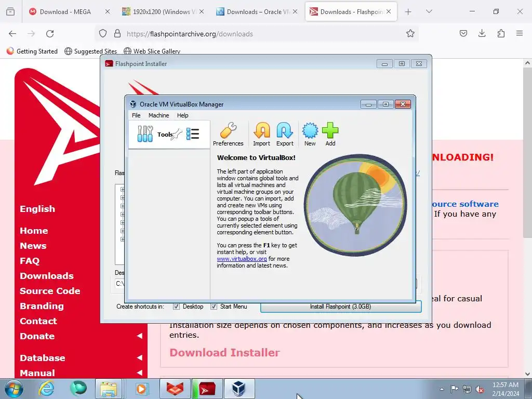
Task: Go back in the browser
Action: point(12,34)
